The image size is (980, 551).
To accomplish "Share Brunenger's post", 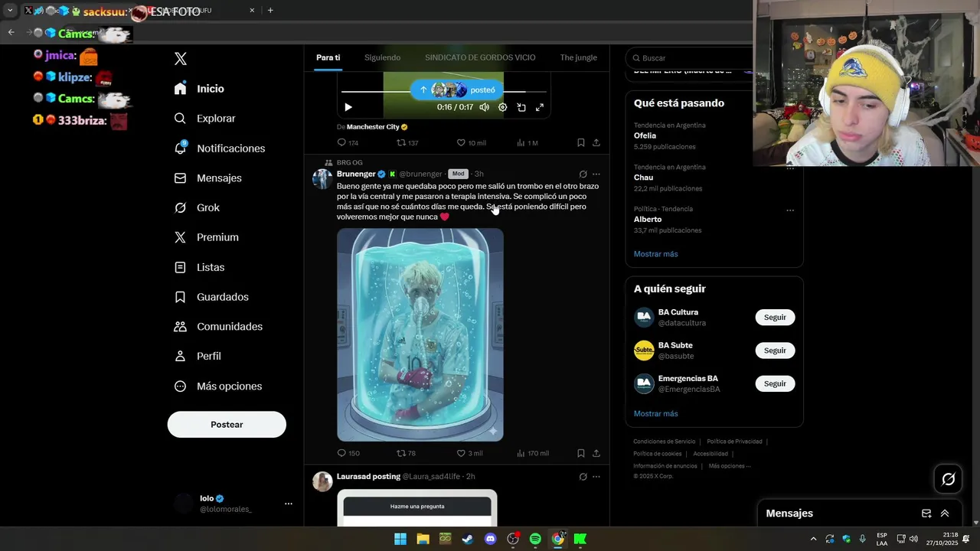I will click(x=596, y=453).
